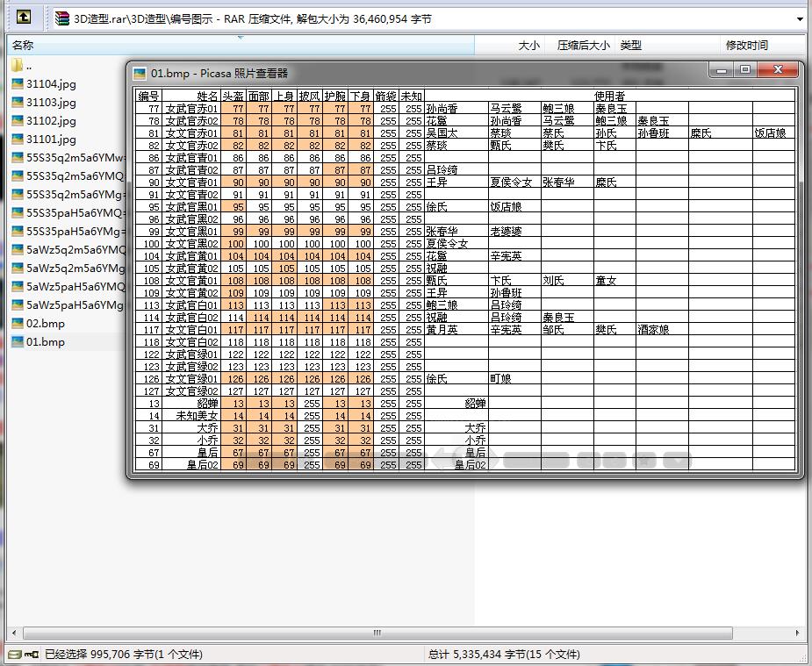This screenshot has width=812, height=666.
Task: Click the go up one folder button
Action: [x=24, y=17]
